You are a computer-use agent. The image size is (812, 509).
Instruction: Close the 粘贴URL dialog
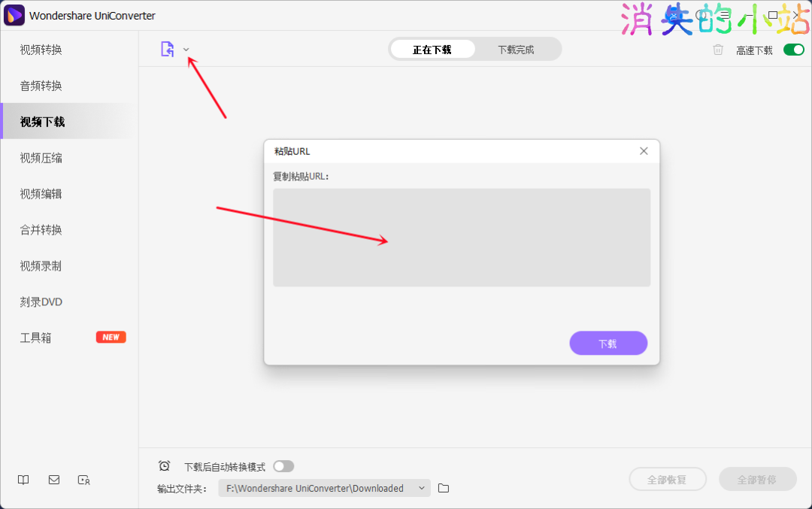pyautogui.click(x=644, y=151)
